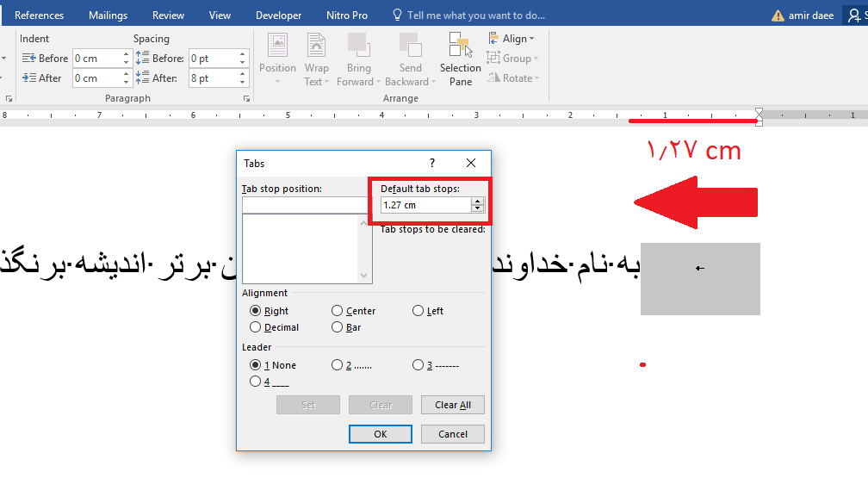The image size is (868, 478).
Task: Open the Developer ribbon tab
Action: pyautogui.click(x=278, y=16)
